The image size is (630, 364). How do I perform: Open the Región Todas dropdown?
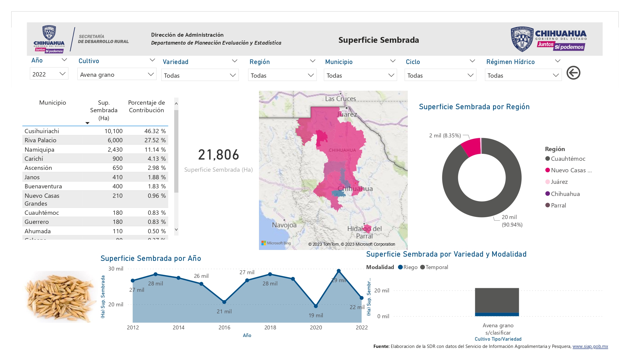(x=282, y=75)
